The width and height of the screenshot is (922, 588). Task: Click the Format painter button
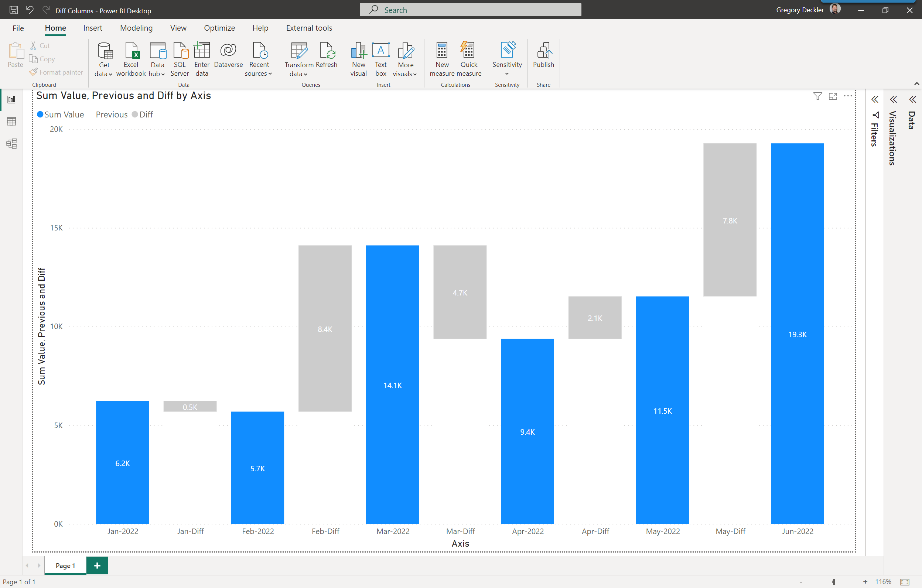point(56,72)
